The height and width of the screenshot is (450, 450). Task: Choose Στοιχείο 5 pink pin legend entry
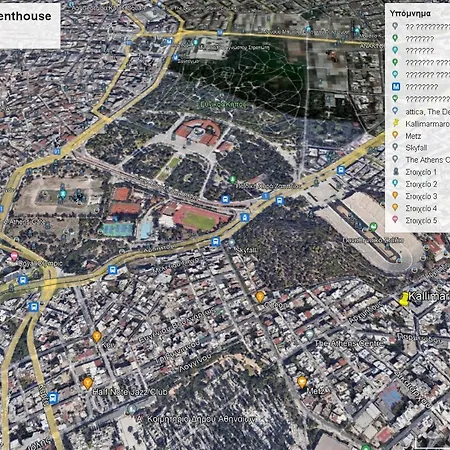tap(421, 220)
